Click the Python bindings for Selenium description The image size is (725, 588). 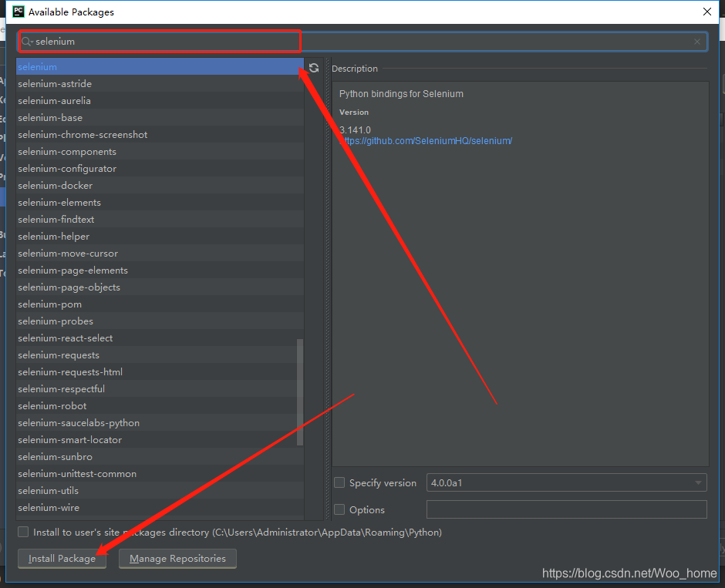pyautogui.click(x=401, y=94)
